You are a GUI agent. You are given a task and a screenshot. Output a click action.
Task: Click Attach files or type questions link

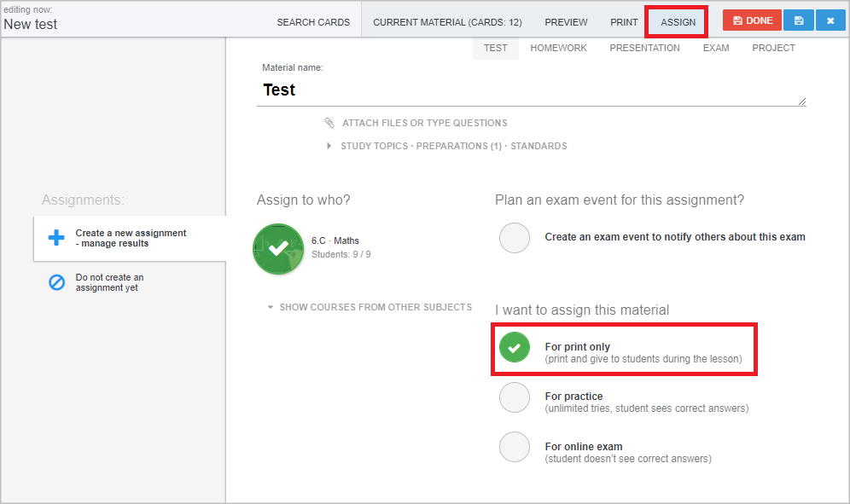coord(425,123)
